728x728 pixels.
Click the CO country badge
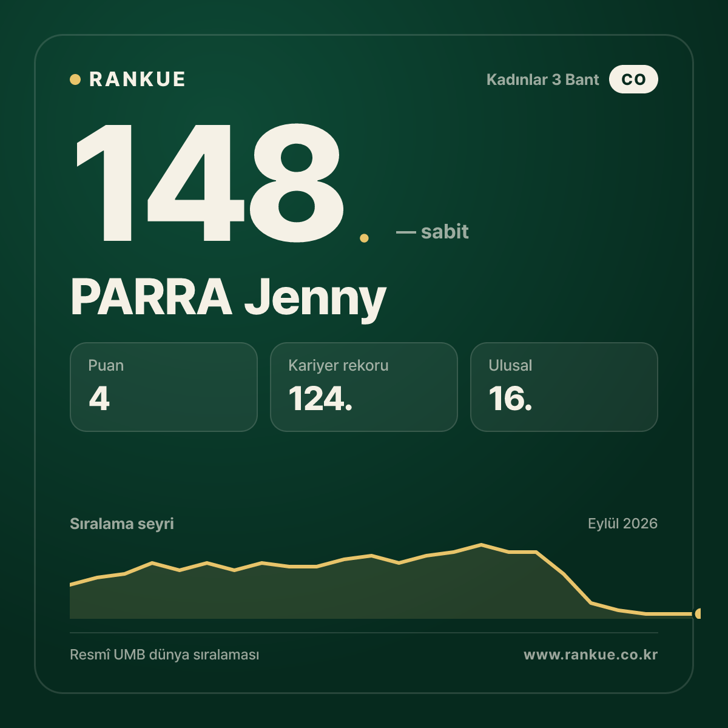point(633,79)
